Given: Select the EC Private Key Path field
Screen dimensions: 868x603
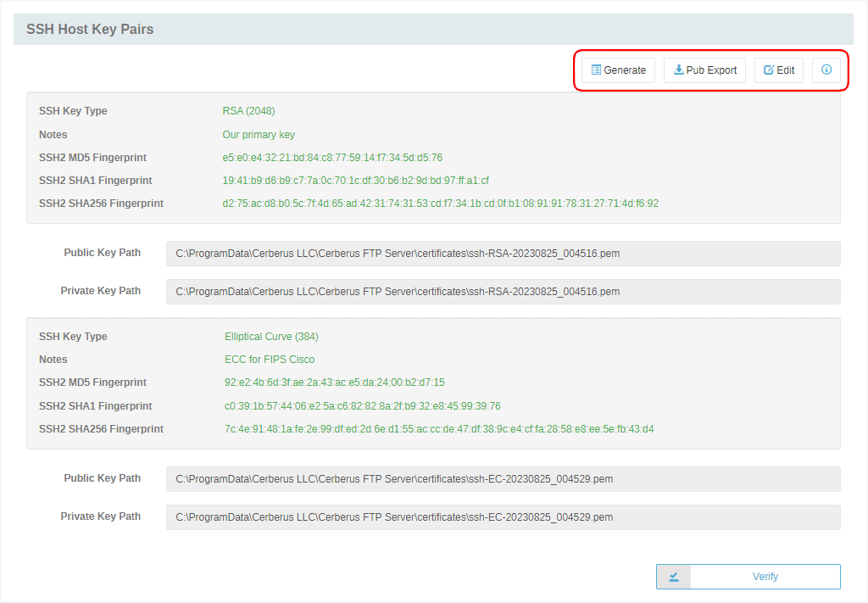Looking at the screenshot, I should (503, 516).
